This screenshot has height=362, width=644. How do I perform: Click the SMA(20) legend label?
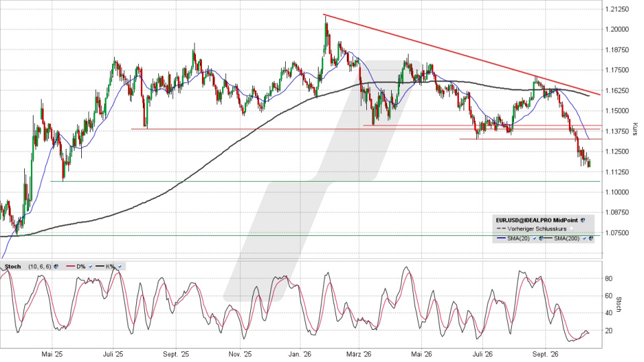coord(519,239)
